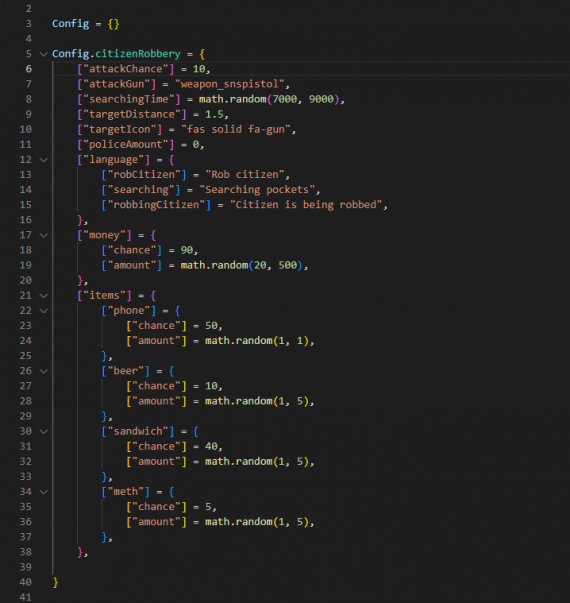The height and width of the screenshot is (603, 570).
Task: Collapse the sandwich table fold at line 30
Action: (x=44, y=431)
